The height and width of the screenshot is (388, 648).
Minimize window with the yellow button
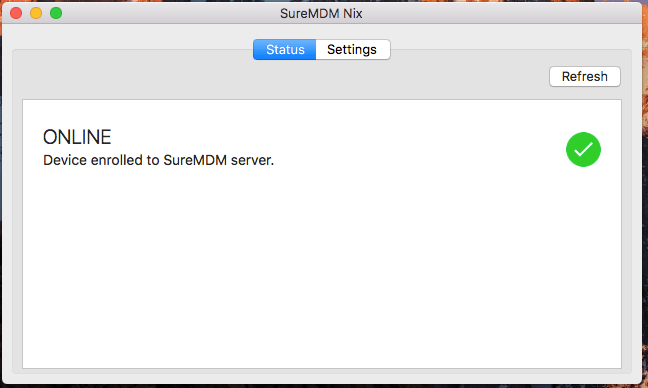36,13
